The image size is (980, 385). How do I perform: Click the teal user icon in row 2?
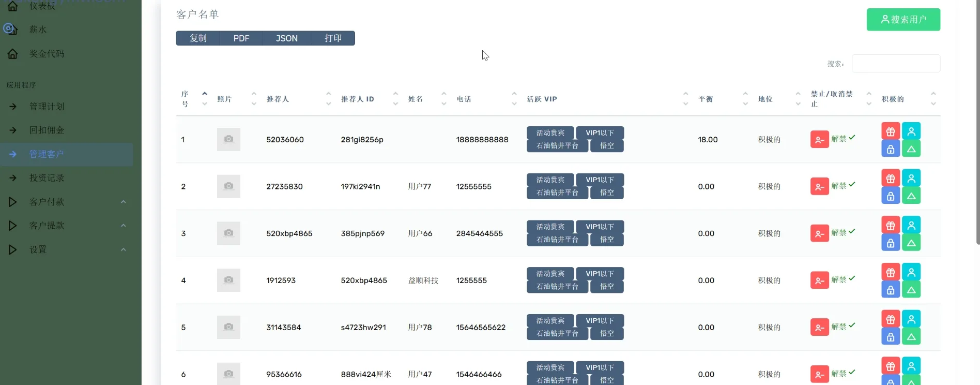tap(911, 178)
